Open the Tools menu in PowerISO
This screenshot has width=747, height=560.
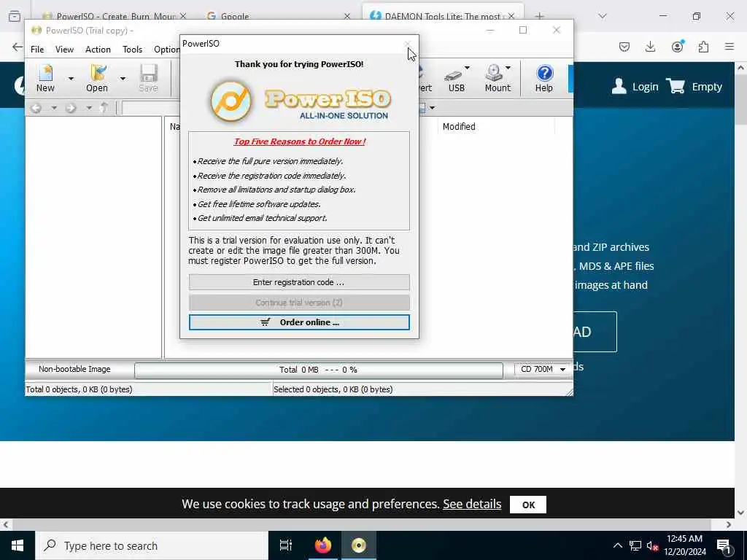[132, 50]
